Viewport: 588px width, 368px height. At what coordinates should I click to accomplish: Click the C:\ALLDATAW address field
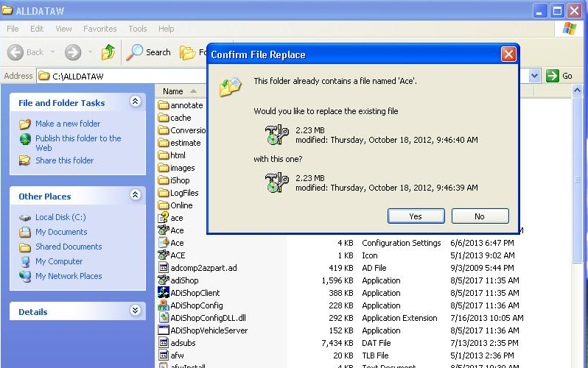[122, 76]
